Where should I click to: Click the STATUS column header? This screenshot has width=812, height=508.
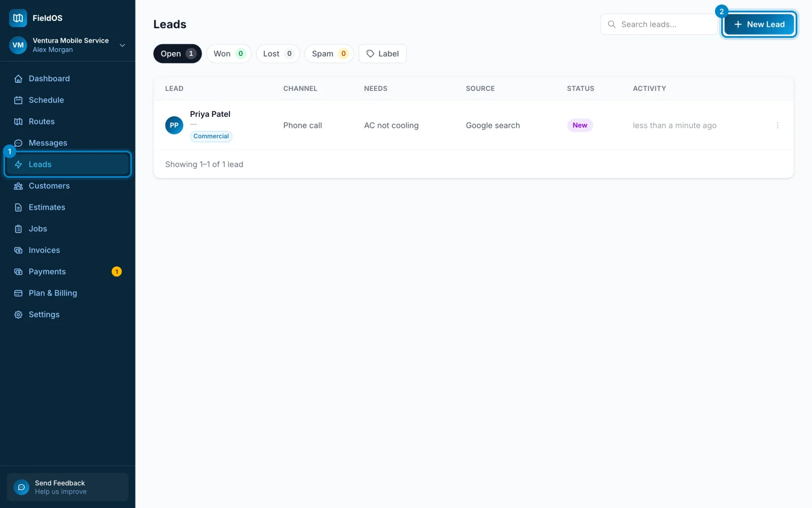[581, 88]
